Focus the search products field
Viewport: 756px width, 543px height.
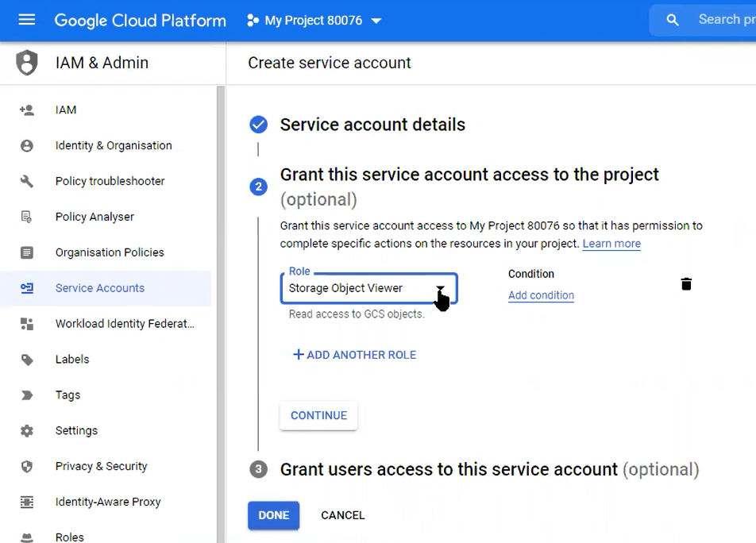[727, 19]
